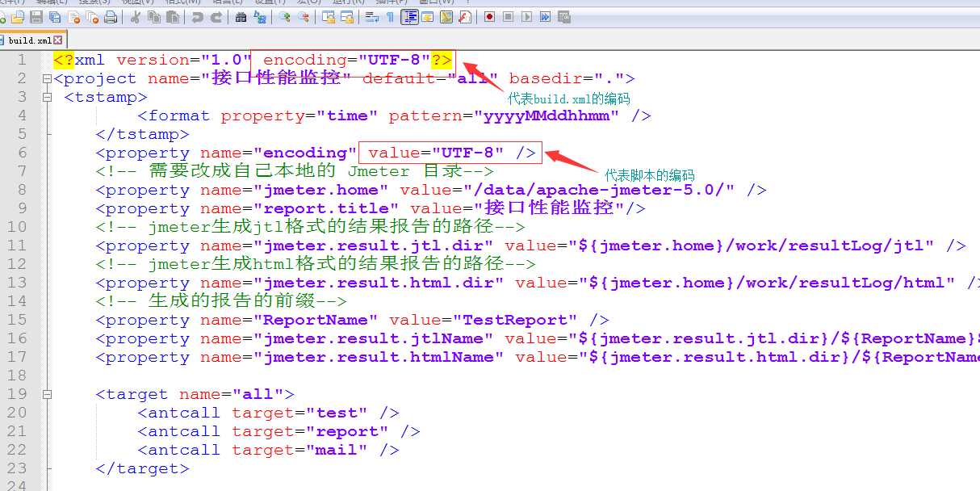Screen dimensions: 980x491
Task: Click line number 7 in the margin
Action: [22, 171]
